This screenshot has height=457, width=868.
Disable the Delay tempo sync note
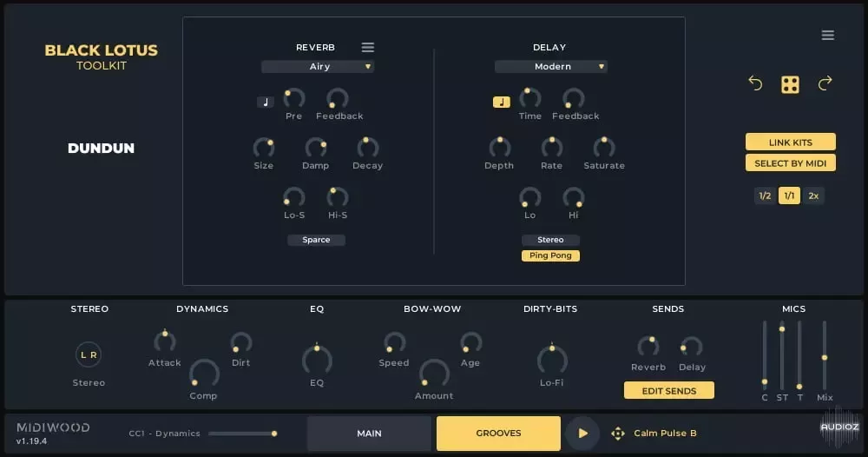tap(501, 102)
